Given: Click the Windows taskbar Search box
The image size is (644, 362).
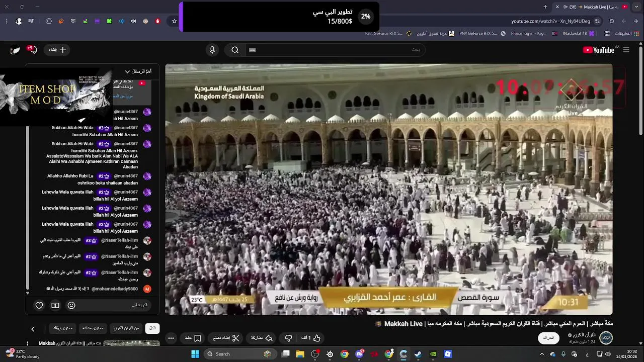Looking at the screenshot, I should pos(240,354).
